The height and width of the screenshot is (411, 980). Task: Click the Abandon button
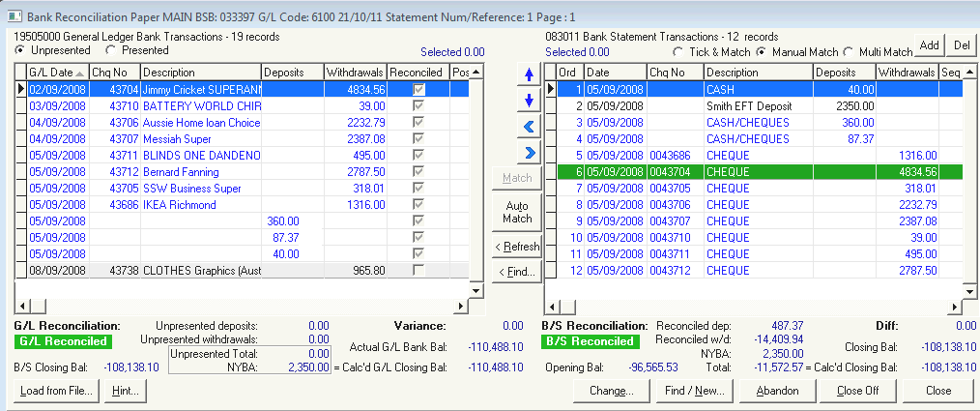(777, 391)
